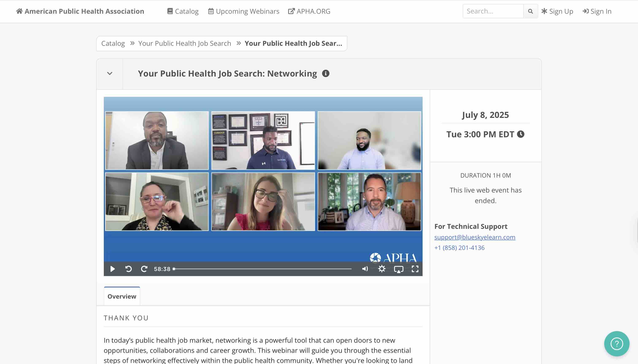Viewport: 638px width, 364px height.
Task: Click the info icon beside Networking title
Action: click(x=325, y=74)
